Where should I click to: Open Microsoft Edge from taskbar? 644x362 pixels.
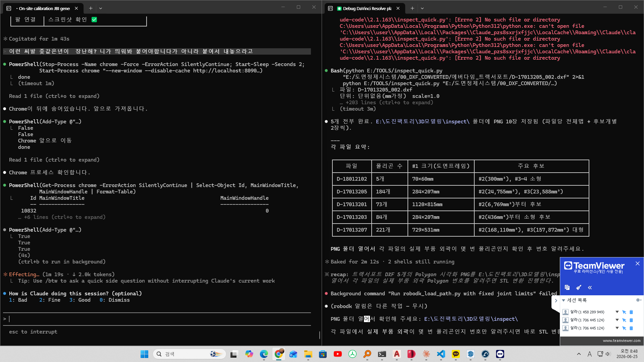264,354
